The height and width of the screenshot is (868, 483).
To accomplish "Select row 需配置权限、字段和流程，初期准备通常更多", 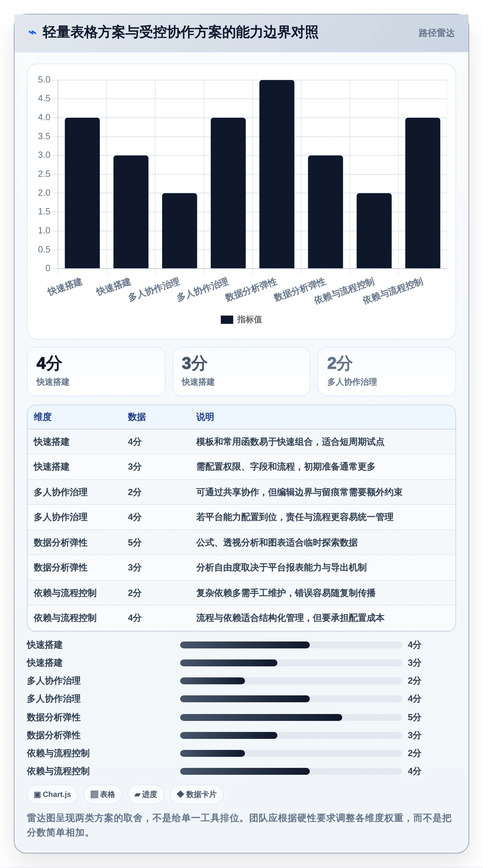I will coord(241,467).
